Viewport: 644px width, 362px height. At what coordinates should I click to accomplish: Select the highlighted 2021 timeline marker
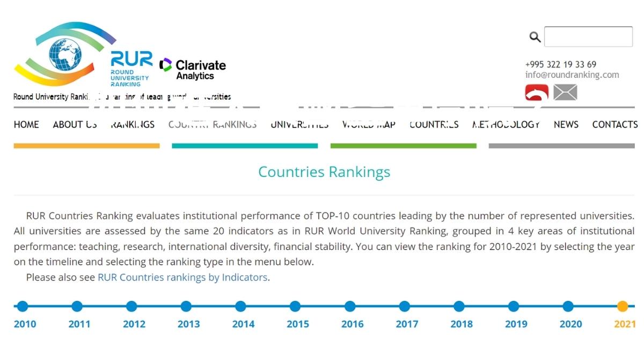pyautogui.click(x=623, y=306)
